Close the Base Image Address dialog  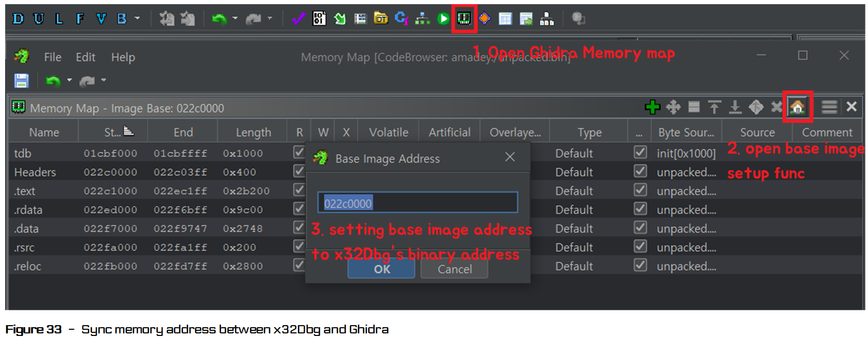pyautogui.click(x=510, y=157)
